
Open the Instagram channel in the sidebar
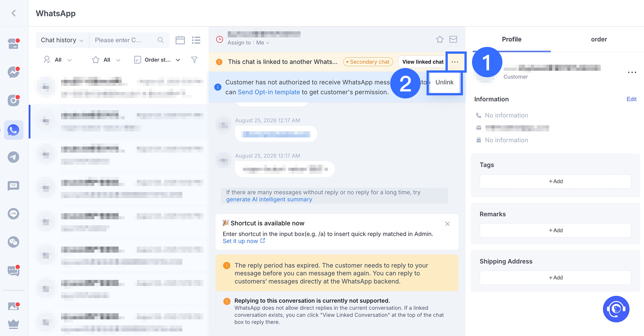(x=14, y=100)
